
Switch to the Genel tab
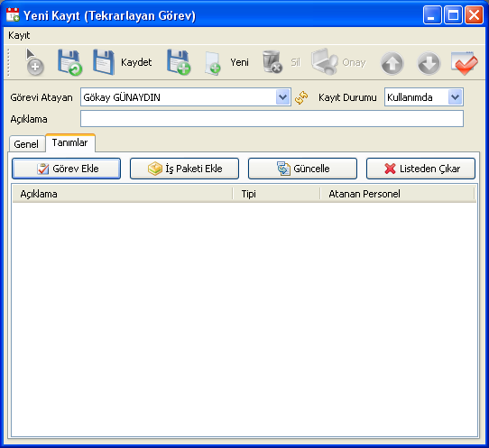pyautogui.click(x=26, y=144)
